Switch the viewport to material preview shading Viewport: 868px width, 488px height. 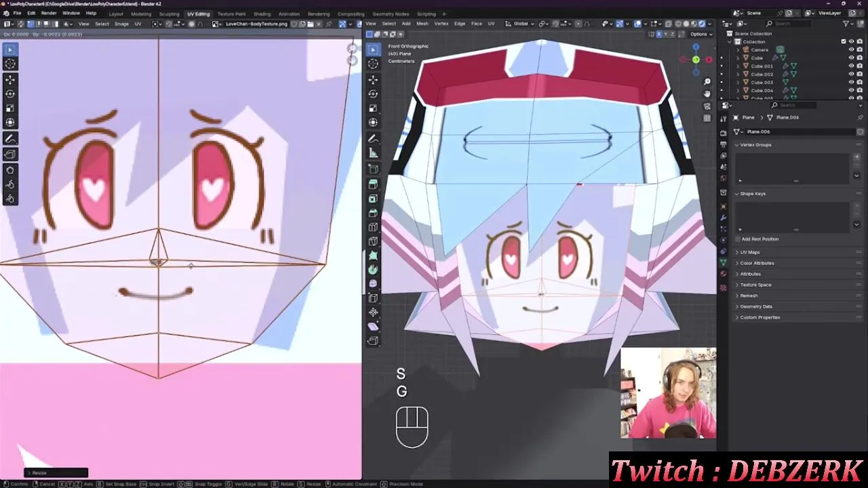[x=693, y=24]
